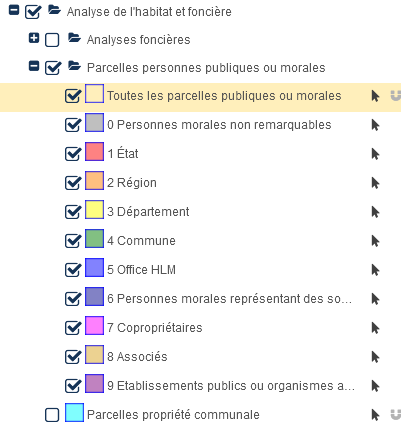Click the Toutes les parcelles publiques ou morales label

pos(224,96)
